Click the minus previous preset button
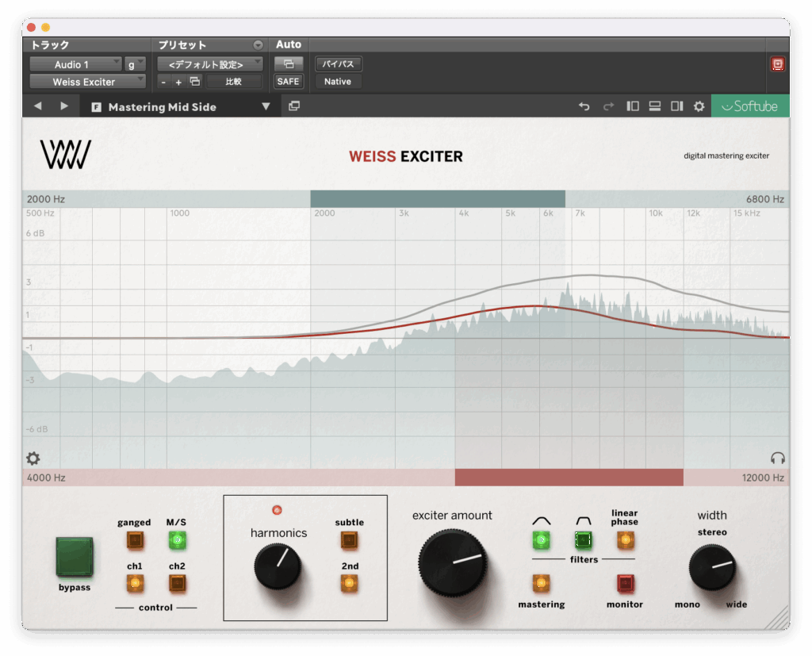The image size is (812, 656). pyautogui.click(x=163, y=82)
